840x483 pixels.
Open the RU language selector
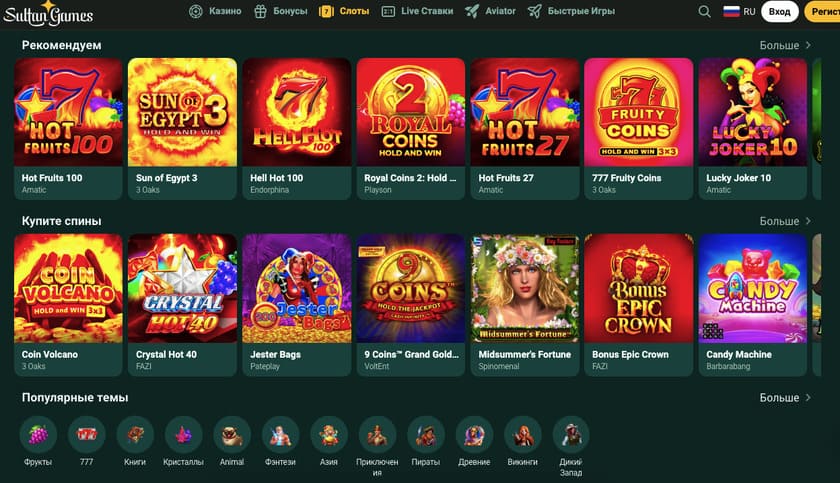point(739,11)
